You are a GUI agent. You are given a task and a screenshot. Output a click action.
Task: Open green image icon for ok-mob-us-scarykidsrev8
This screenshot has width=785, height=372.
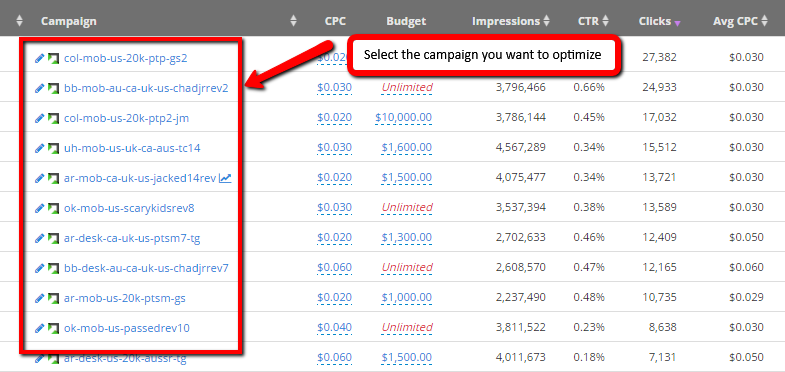54,208
